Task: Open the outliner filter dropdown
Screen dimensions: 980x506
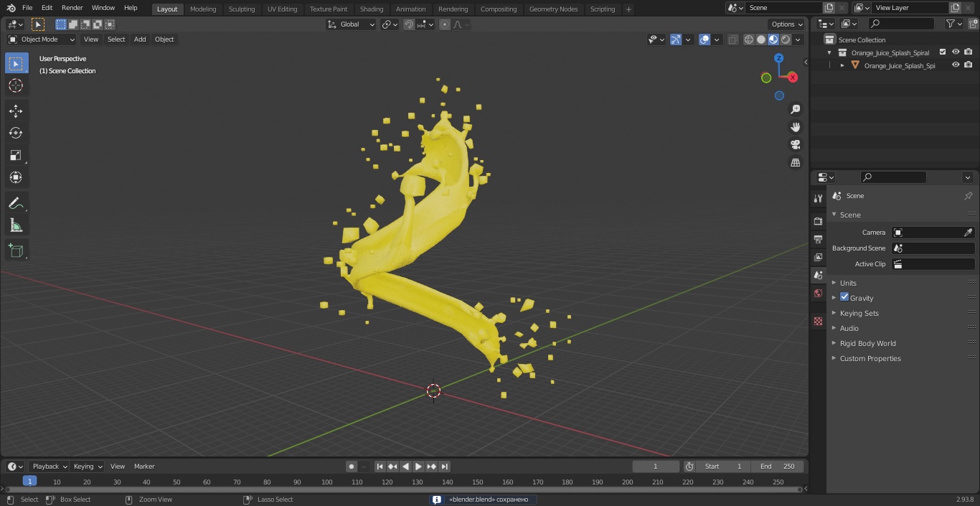Action: [953, 24]
